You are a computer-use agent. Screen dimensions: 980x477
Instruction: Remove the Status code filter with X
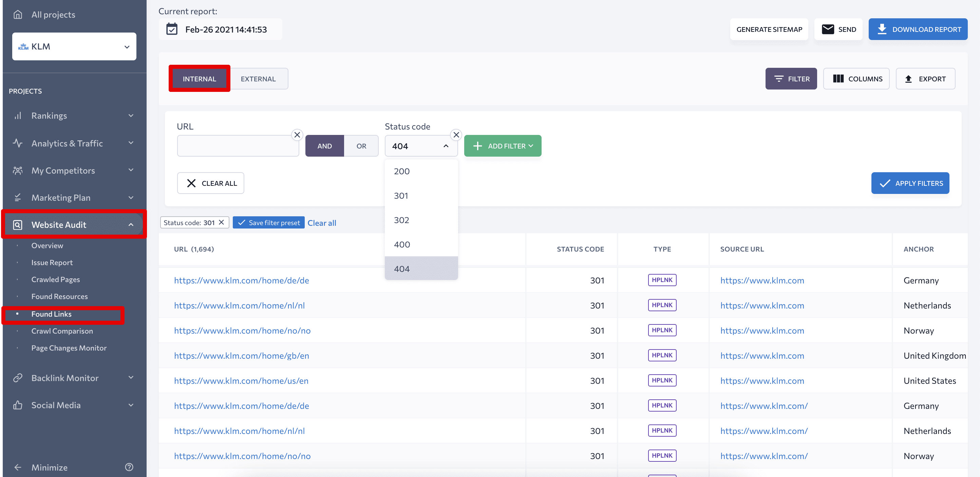(456, 135)
